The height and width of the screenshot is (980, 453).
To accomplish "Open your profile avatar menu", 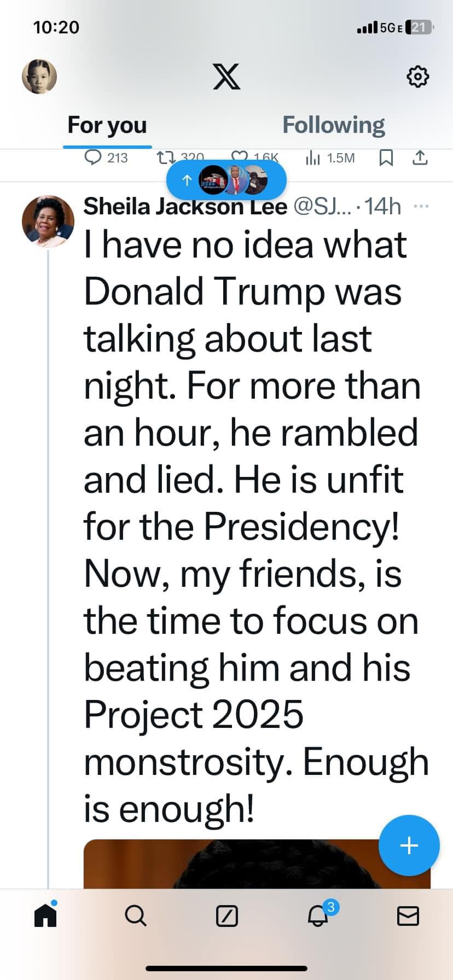I will pos(39,77).
